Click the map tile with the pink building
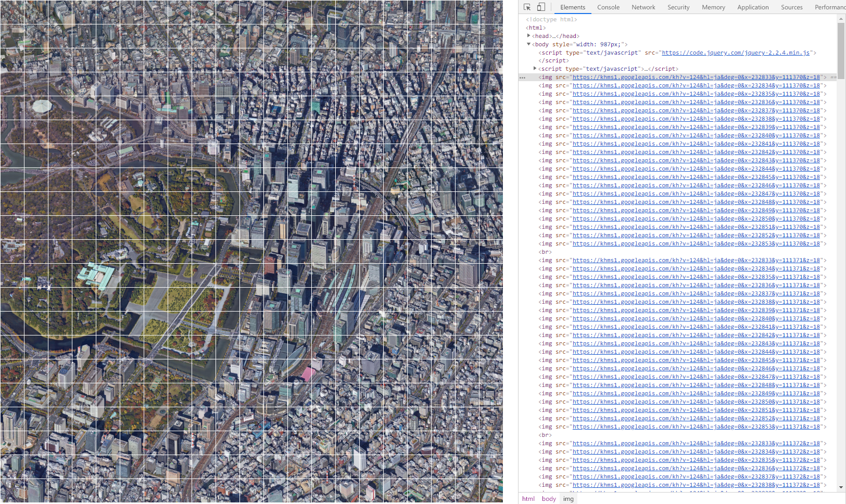Screen dimensions: 846x504 pos(299,371)
